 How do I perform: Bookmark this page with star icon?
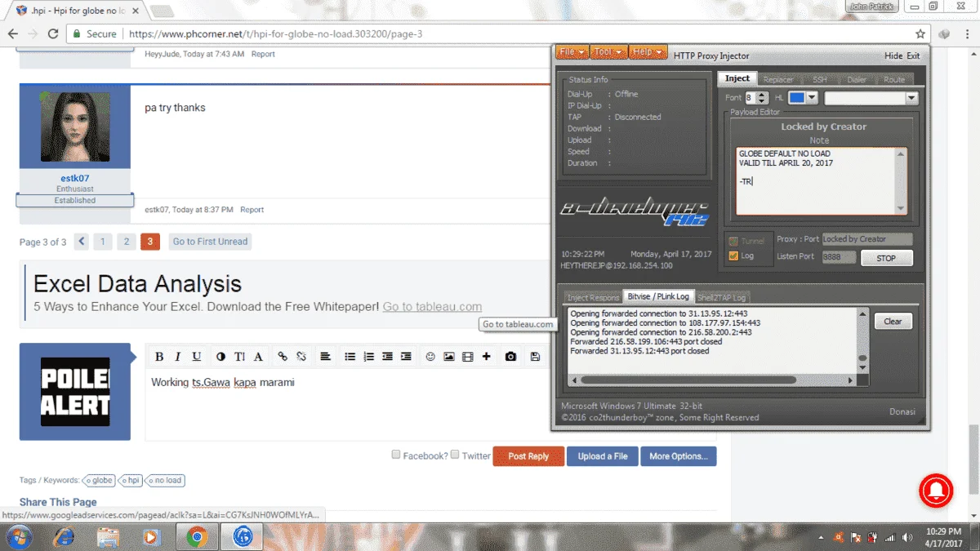pyautogui.click(x=920, y=34)
